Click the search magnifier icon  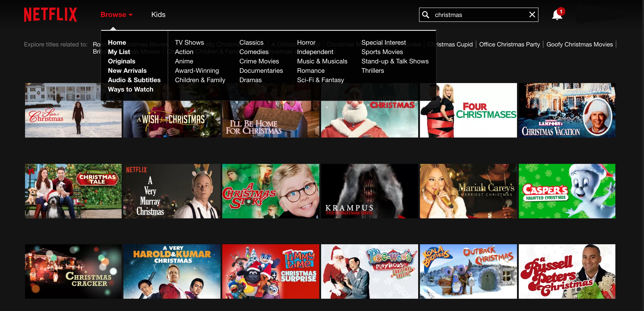[426, 15]
